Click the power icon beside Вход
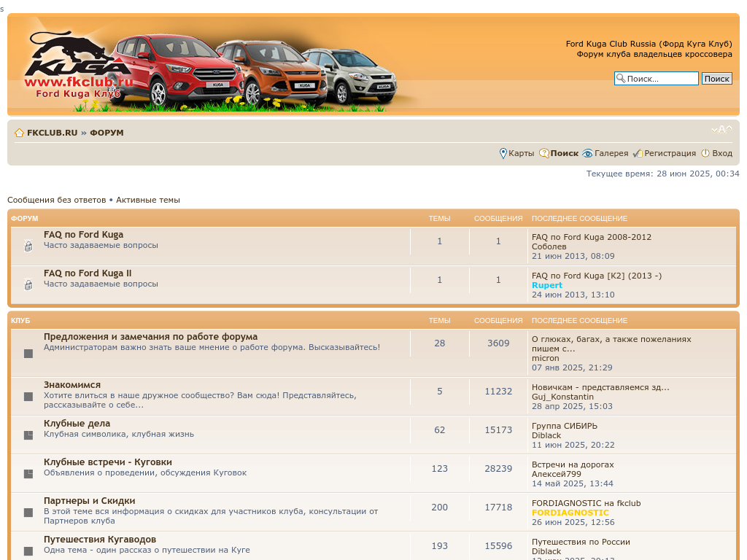Image resolution: width=747 pixels, height=560 pixels. click(705, 153)
